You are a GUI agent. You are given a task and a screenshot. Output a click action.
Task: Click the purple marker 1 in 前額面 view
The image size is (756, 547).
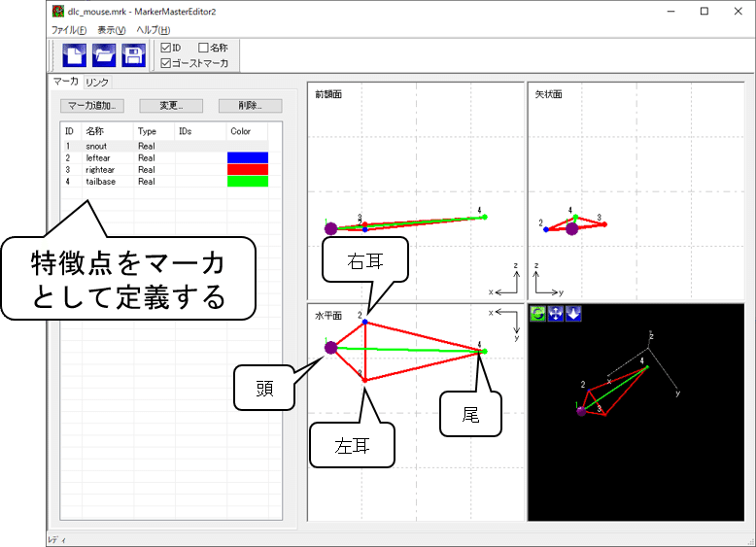click(330, 228)
